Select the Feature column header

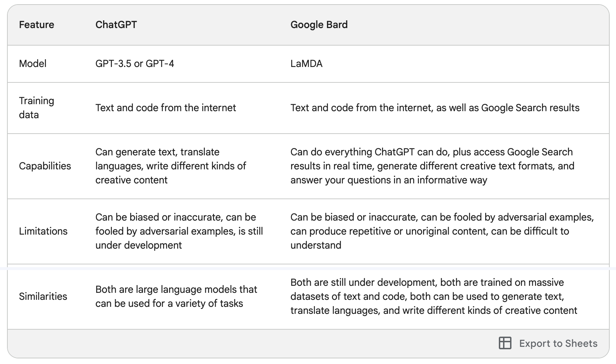[36, 25]
